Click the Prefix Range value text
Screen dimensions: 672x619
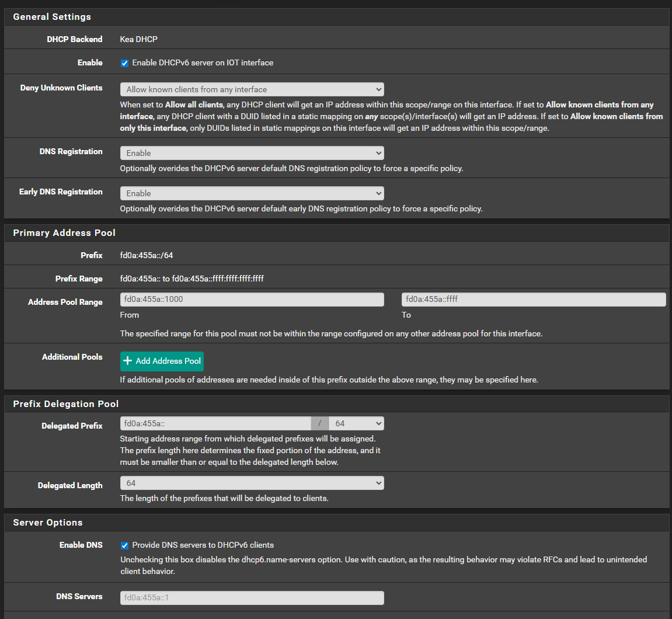(x=191, y=279)
